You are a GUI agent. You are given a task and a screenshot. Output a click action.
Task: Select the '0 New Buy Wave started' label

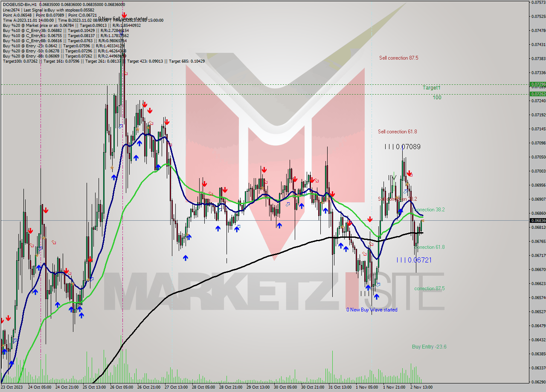click(372, 310)
